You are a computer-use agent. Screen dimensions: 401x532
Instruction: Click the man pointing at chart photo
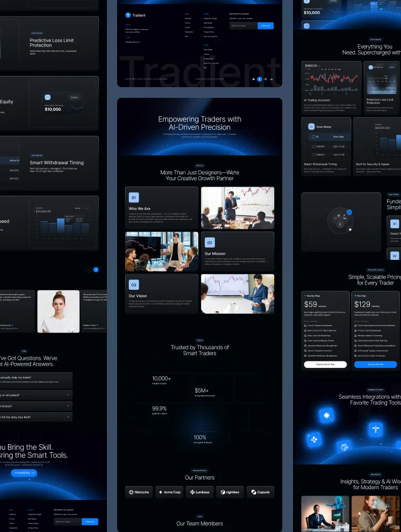[x=237, y=294]
